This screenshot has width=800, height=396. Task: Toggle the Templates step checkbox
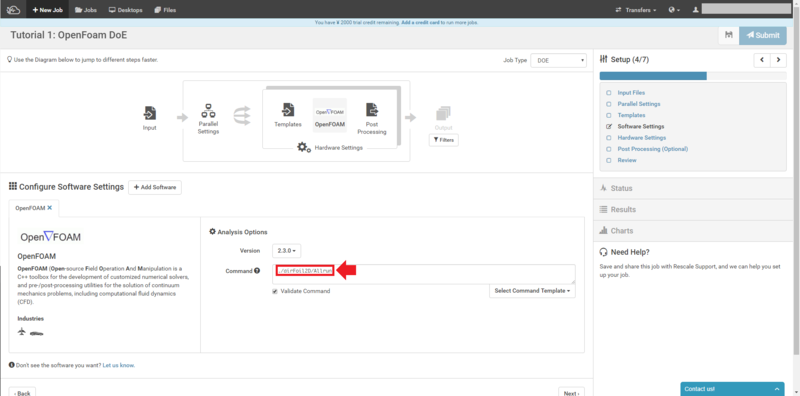point(608,115)
